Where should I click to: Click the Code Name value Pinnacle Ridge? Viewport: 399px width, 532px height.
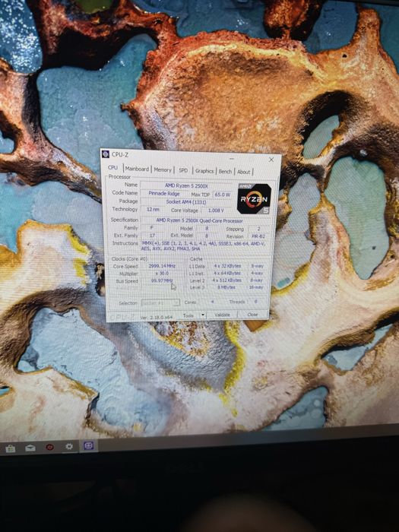click(x=164, y=193)
